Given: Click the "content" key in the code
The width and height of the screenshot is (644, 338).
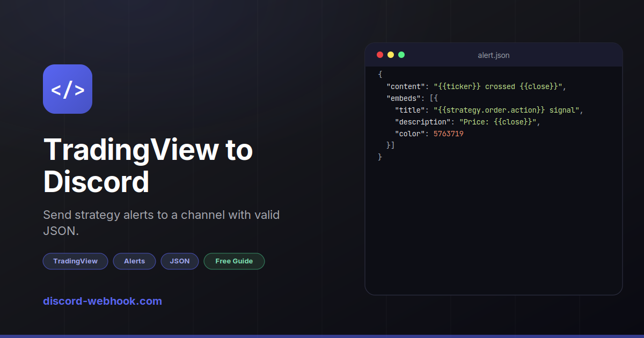Looking at the screenshot, I should click(406, 86).
